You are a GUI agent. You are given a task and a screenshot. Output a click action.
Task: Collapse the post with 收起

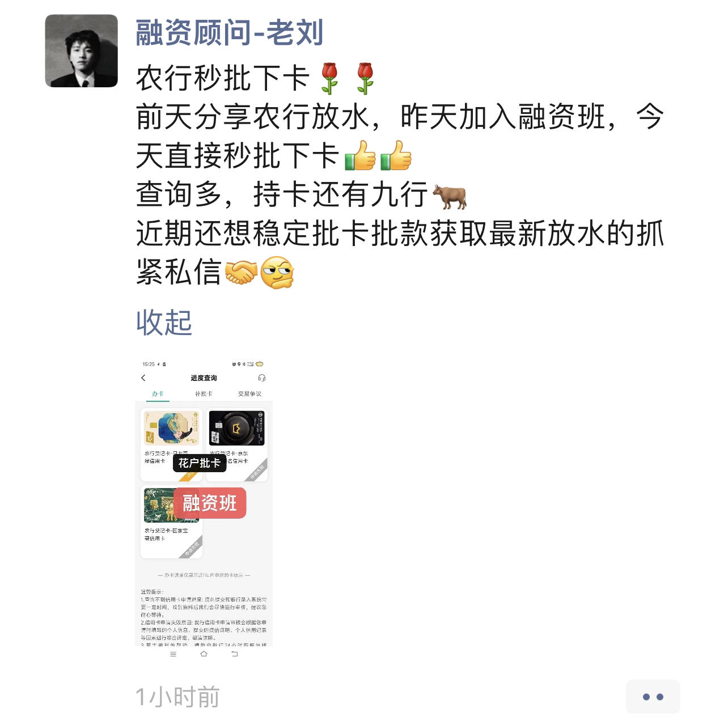point(164,323)
